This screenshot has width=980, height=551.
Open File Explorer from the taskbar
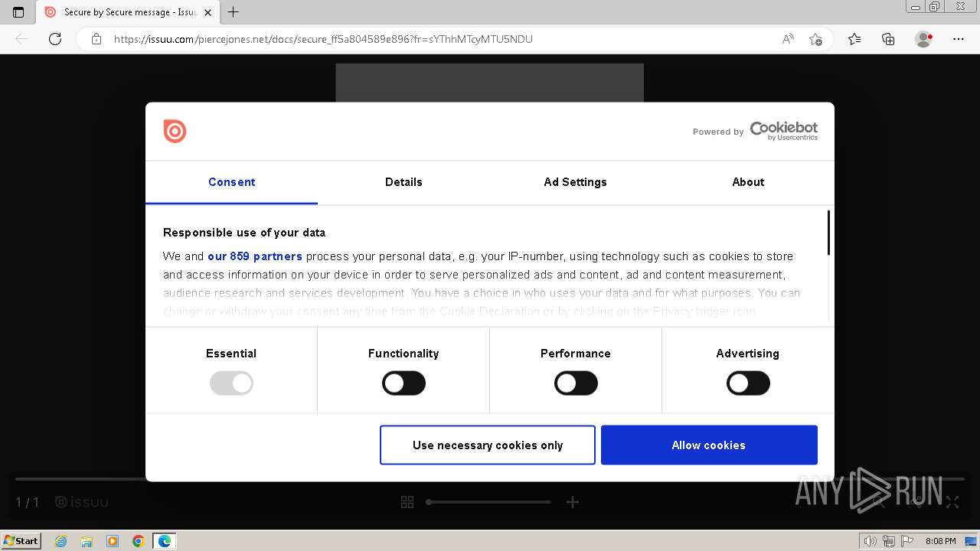click(x=87, y=541)
